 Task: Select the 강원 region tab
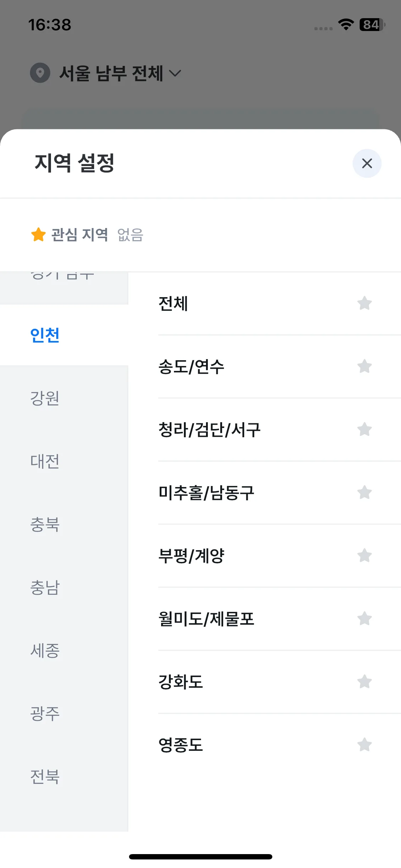64,398
